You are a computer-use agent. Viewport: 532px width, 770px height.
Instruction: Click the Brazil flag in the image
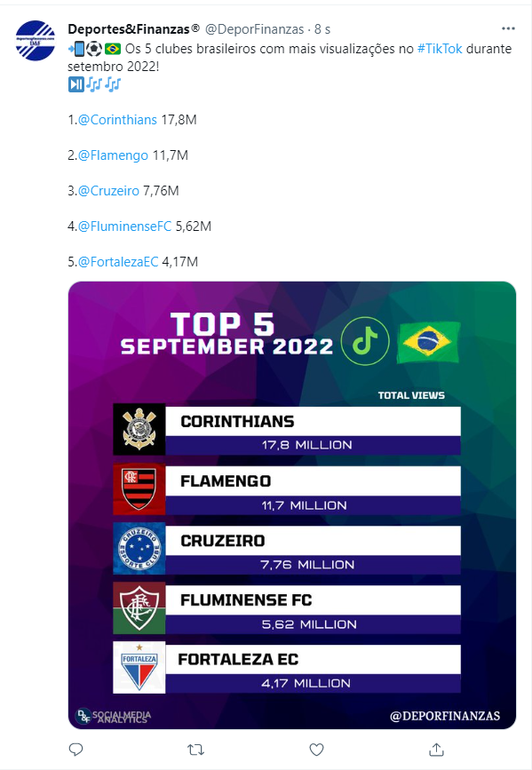(x=427, y=342)
